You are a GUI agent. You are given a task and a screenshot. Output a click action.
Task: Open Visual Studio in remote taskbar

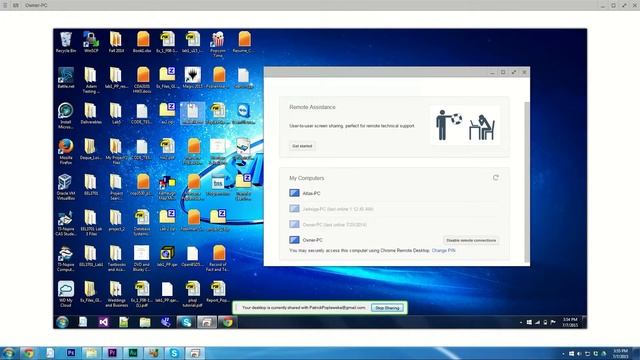point(104,322)
